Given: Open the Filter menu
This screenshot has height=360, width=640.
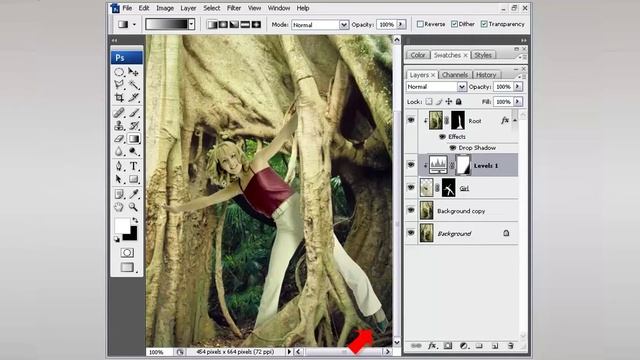Looking at the screenshot, I should tap(233, 8).
